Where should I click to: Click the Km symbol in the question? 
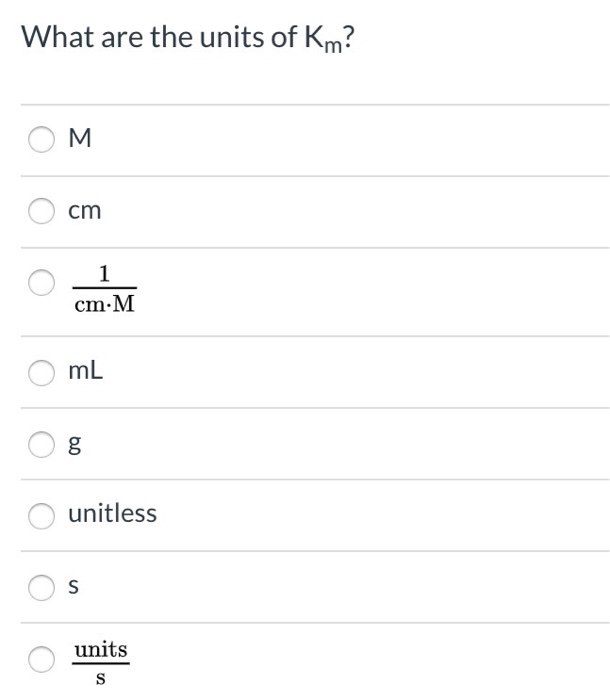point(323,39)
